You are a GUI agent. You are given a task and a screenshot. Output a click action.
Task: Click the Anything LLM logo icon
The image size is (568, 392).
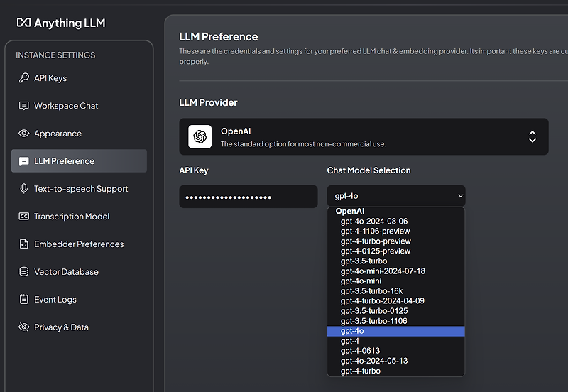[24, 23]
